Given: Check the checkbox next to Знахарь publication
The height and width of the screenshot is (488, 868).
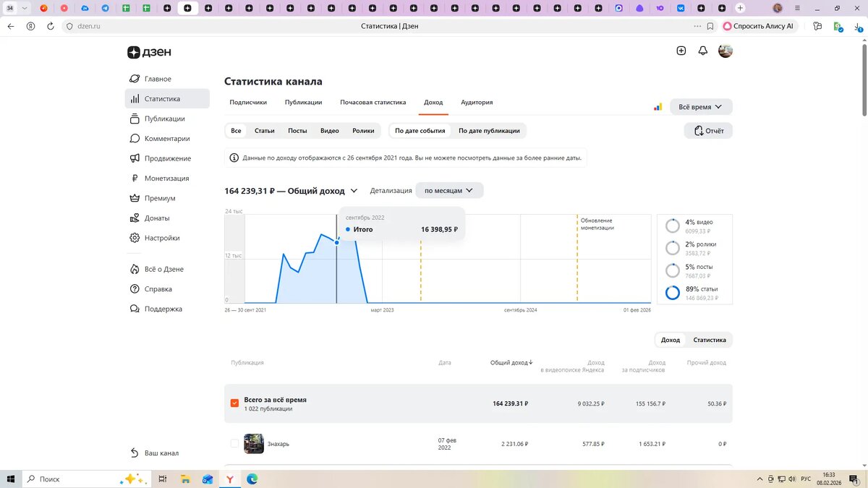Looking at the screenshot, I should [234, 443].
